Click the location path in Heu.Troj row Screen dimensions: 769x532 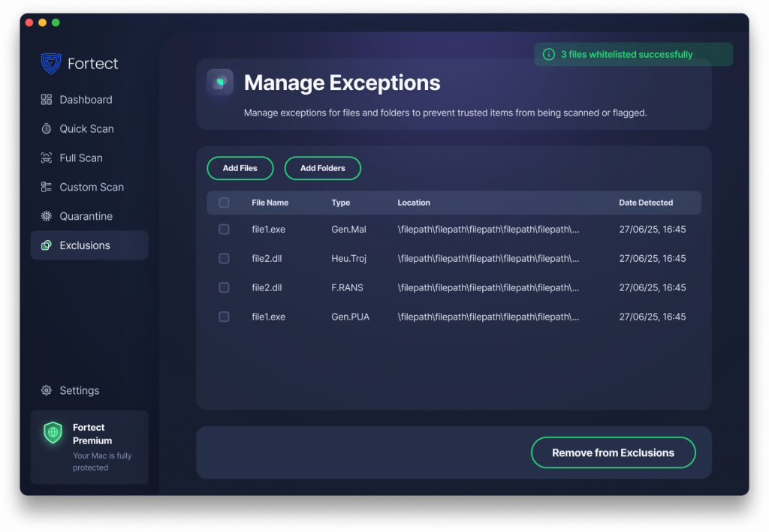488,258
